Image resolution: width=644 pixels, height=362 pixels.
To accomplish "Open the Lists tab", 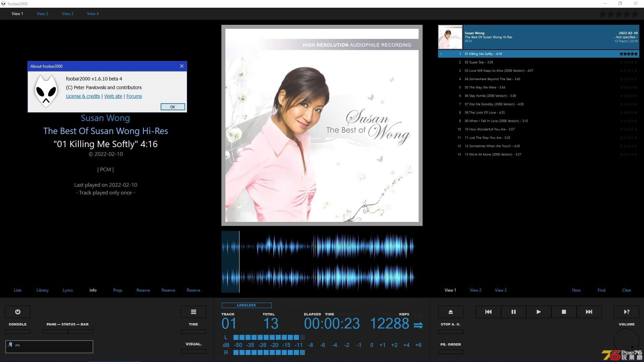I will (17, 290).
